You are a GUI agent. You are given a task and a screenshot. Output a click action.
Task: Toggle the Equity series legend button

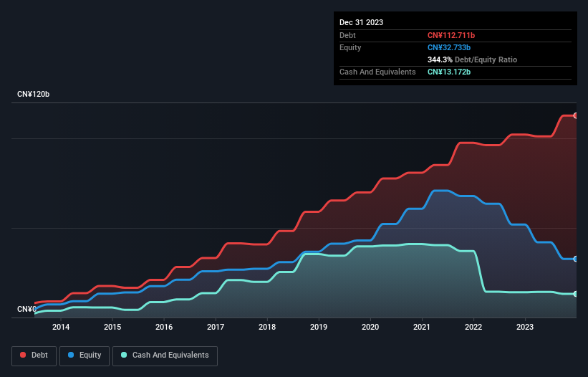pyautogui.click(x=85, y=355)
